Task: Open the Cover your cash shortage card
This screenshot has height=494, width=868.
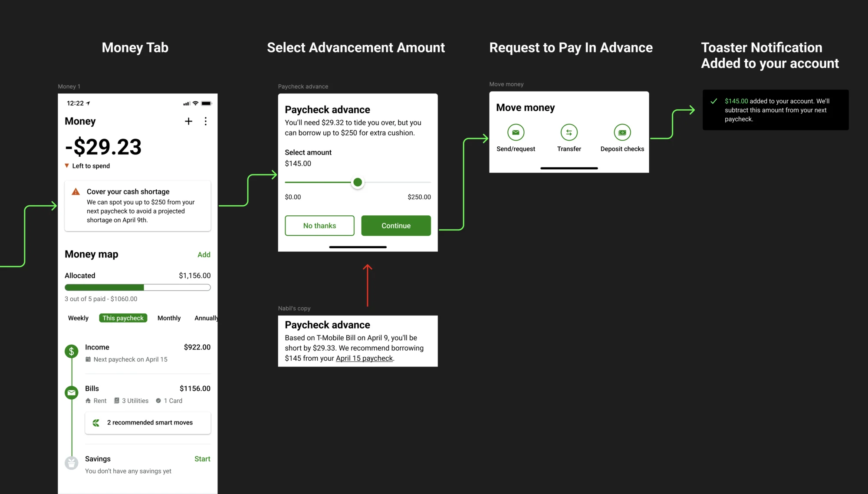Action: [138, 206]
